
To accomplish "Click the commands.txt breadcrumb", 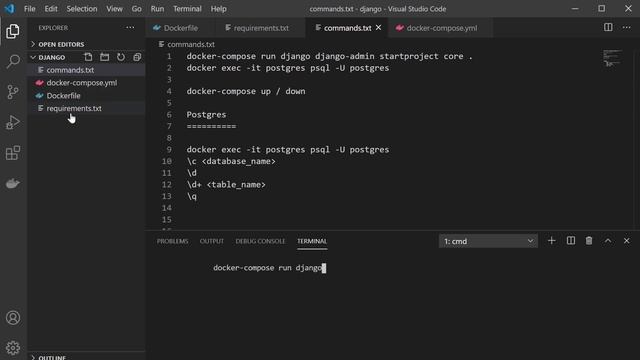I will [x=187, y=44].
